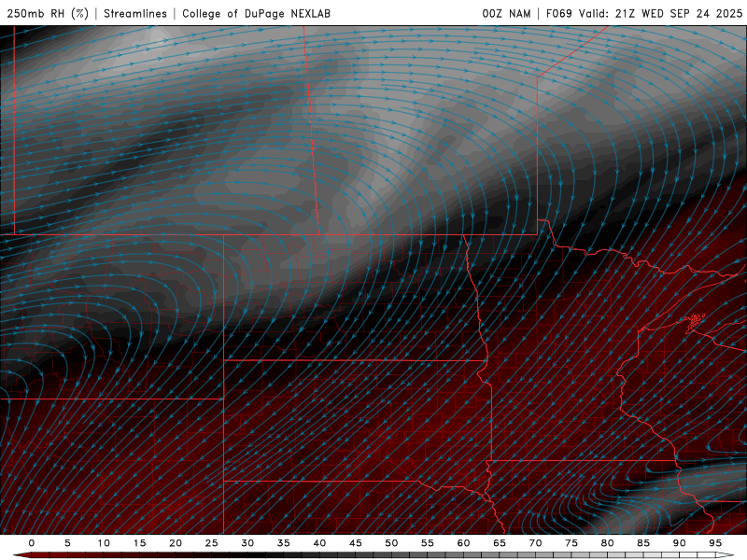Select the 20 label on color scale

point(176,543)
